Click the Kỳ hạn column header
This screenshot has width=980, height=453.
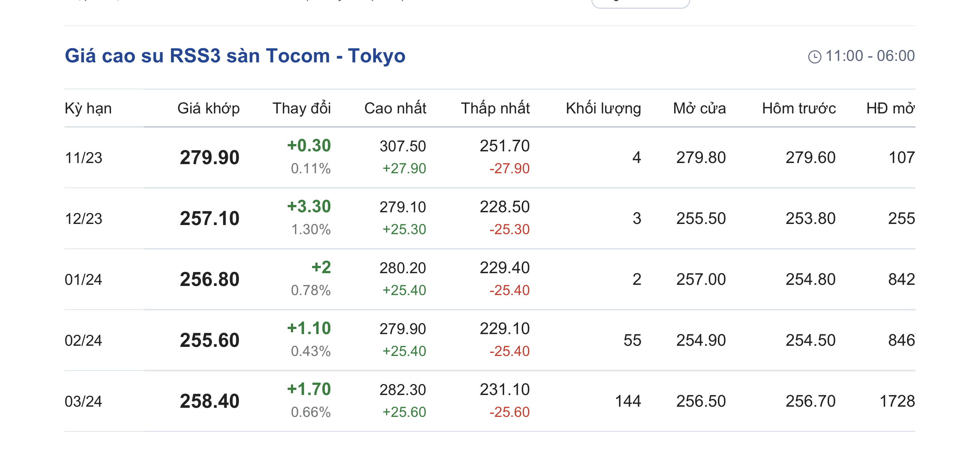pos(88,108)
